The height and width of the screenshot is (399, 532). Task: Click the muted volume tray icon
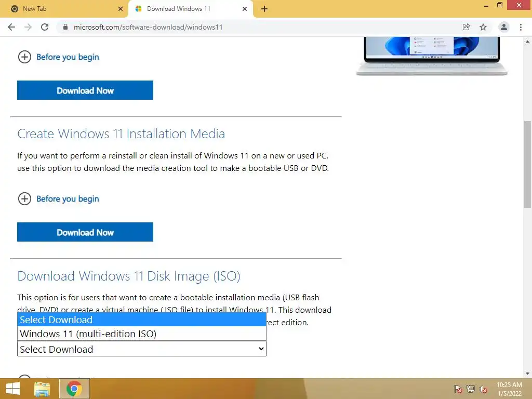click(483, 389)
